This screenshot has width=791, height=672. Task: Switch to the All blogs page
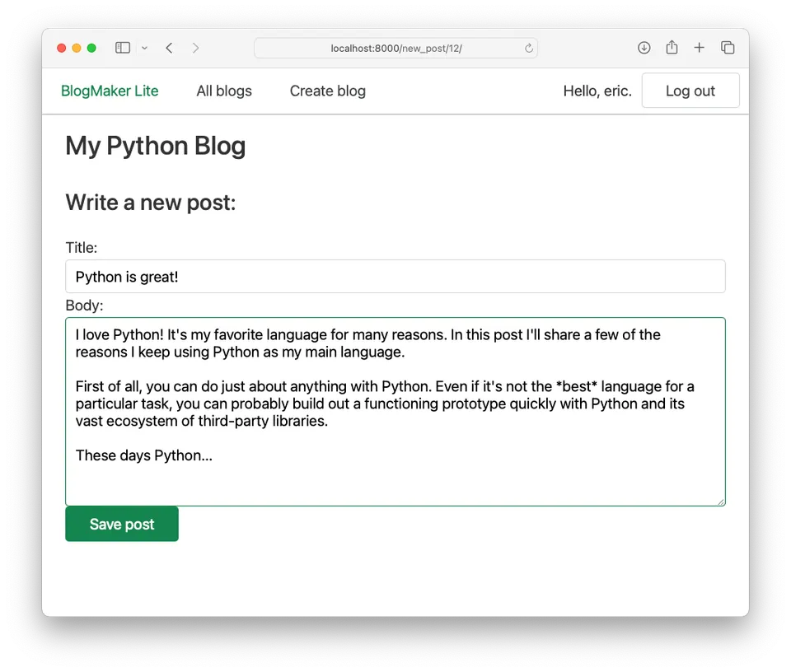click(223, 91)
